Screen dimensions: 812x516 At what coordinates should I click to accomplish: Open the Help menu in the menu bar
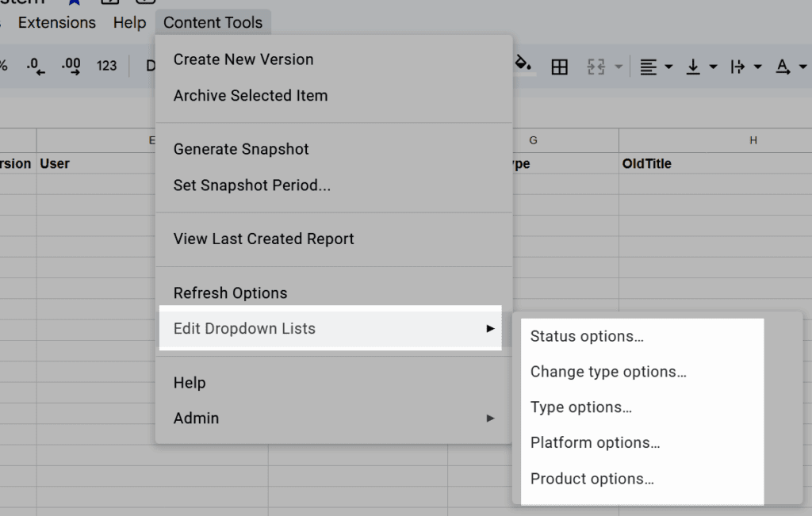pos(129,23)
